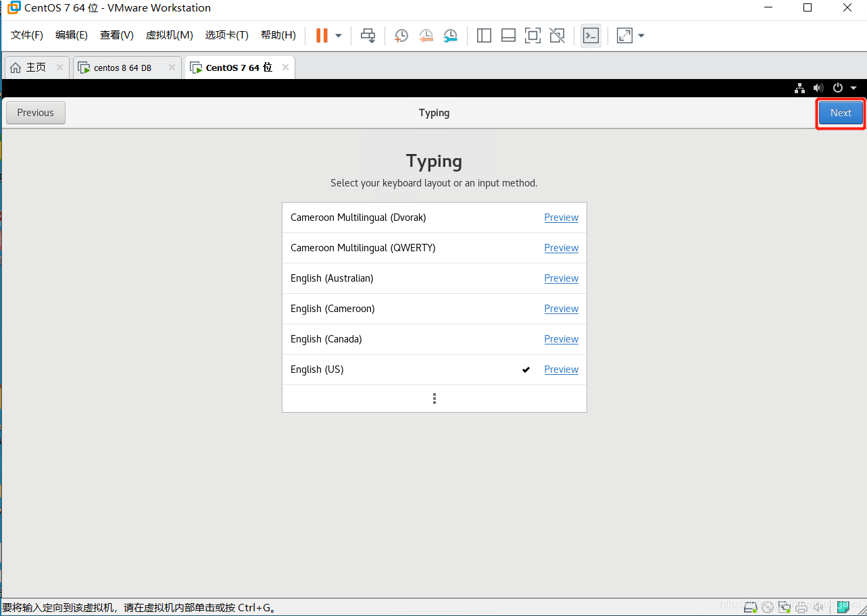867x616 pixels.
Task: Close the centos 8 64 DB tab
Action: tap(172, 68)
